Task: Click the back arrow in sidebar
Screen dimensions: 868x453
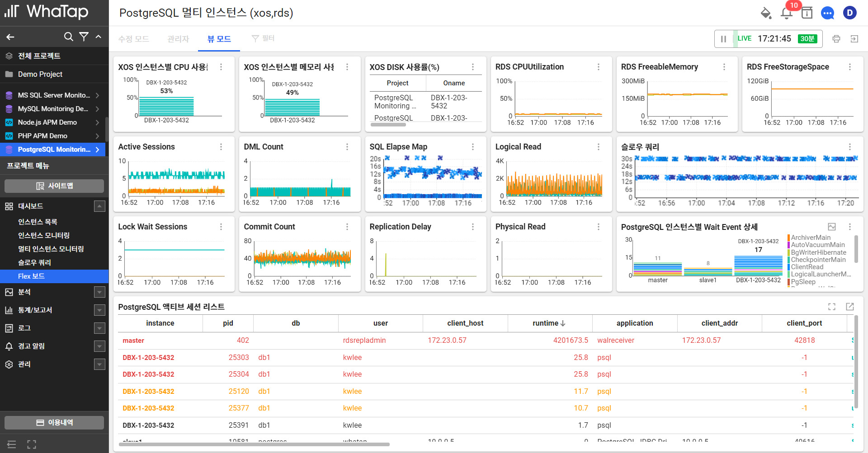Action: 10,37
